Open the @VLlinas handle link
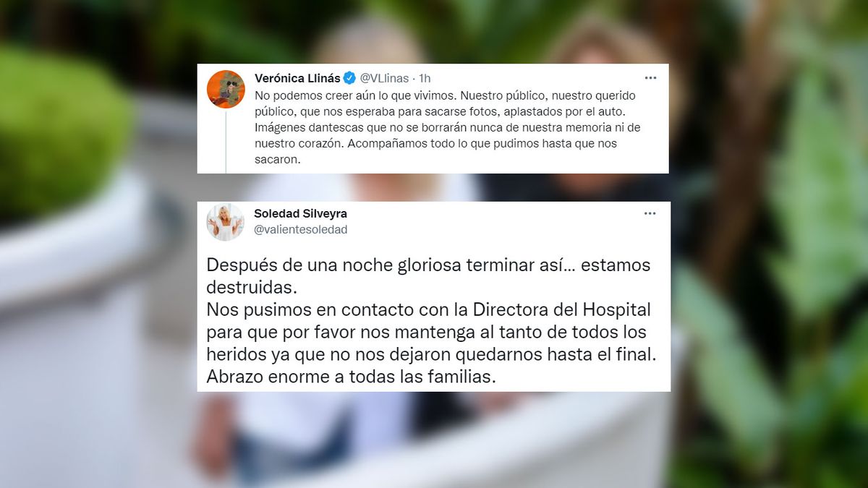This screenshot has width=868, height=488. (x=383, y=77)
